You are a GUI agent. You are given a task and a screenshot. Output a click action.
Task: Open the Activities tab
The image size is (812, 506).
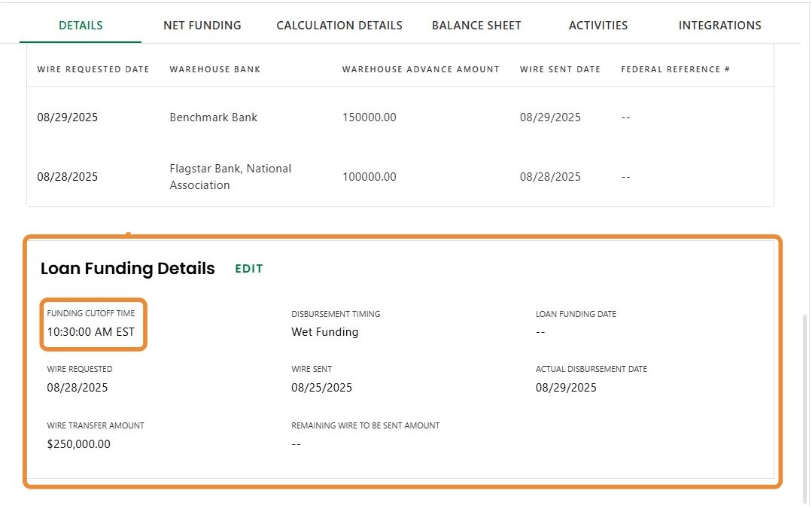598,25
